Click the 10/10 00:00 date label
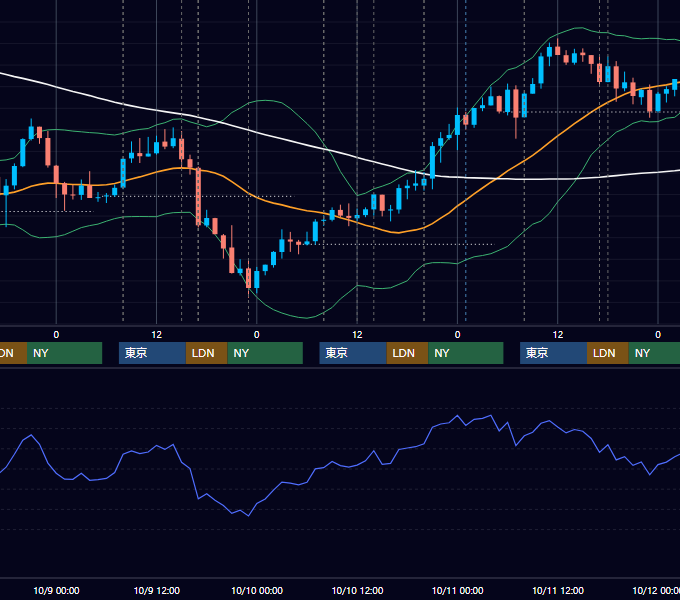680x600 pixels. [x=257, y=590]
